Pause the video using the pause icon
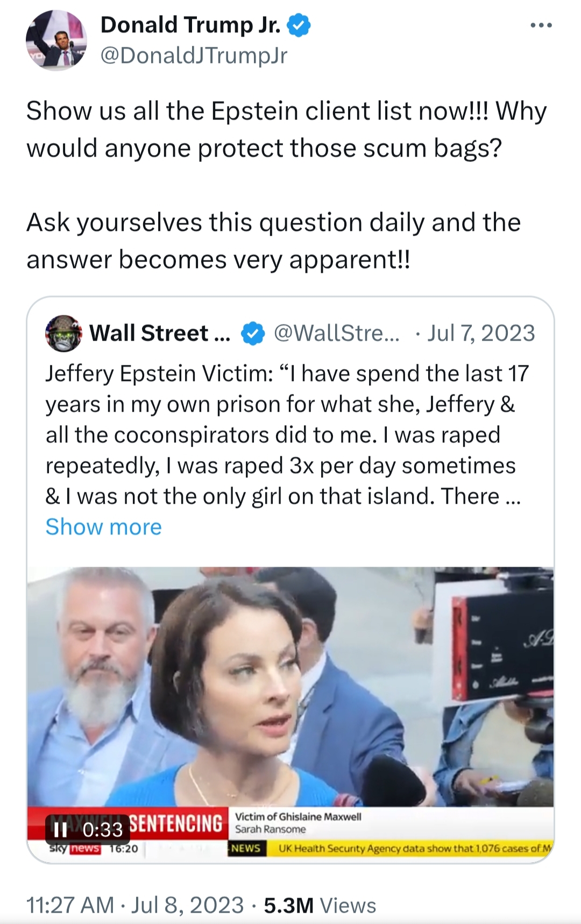The height and width of the screenshot is (924, 581). (x=61, y=830)
